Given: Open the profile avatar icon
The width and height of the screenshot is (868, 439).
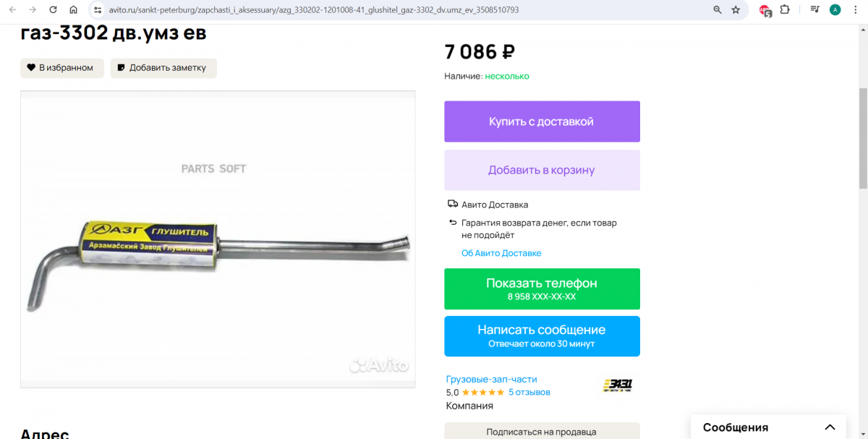Looking at the screenshot, I should click(x=835, y=10).
